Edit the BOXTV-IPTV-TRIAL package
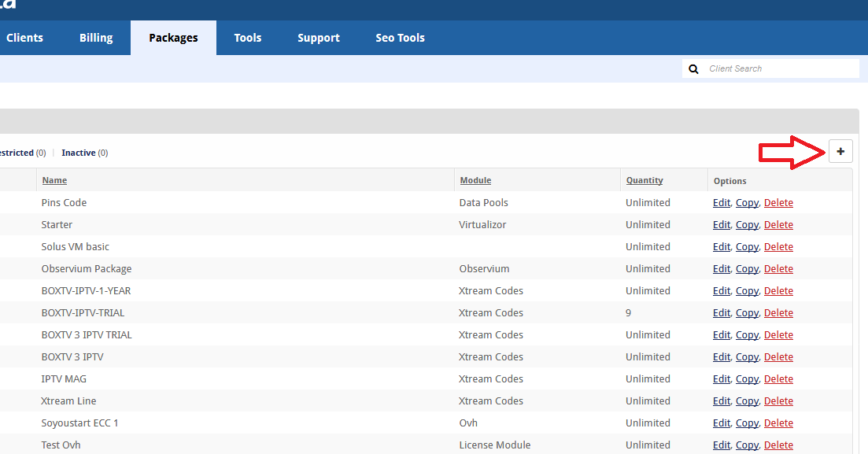This screenshot has height=454, width=868. pyautogui.click(x=721, y=312)
